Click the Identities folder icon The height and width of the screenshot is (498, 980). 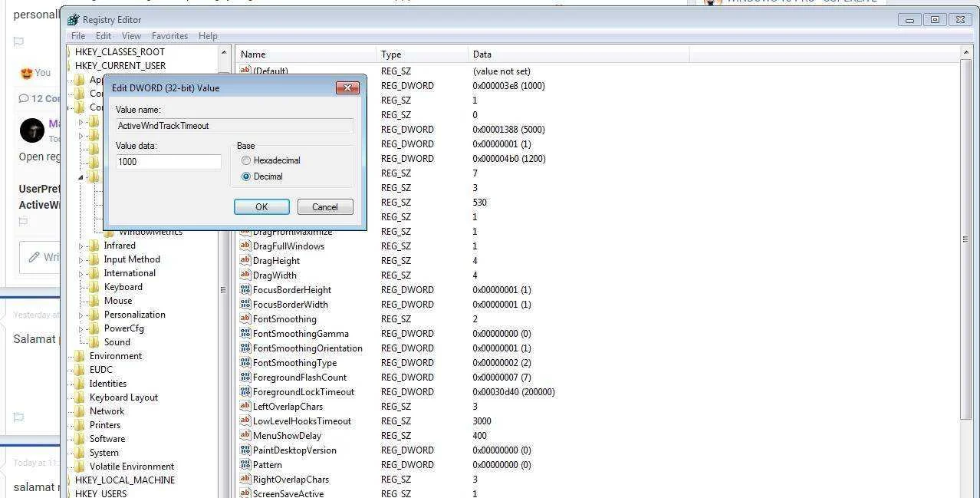point(79,384)
